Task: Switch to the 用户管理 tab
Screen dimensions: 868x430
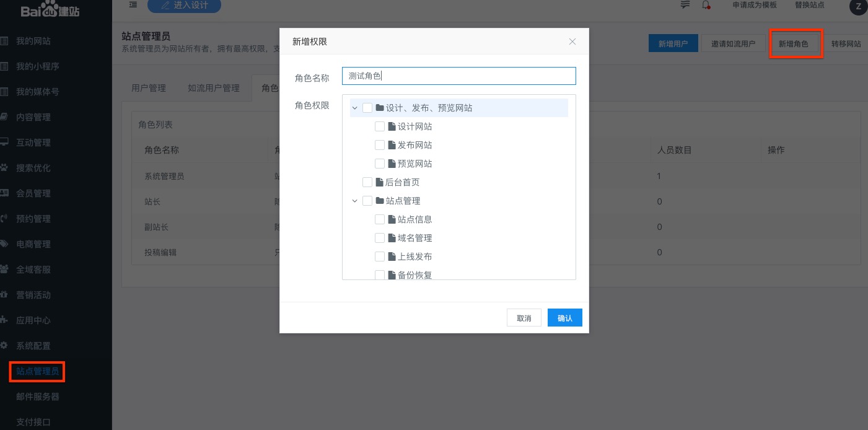Action: (x=149, y=88)
